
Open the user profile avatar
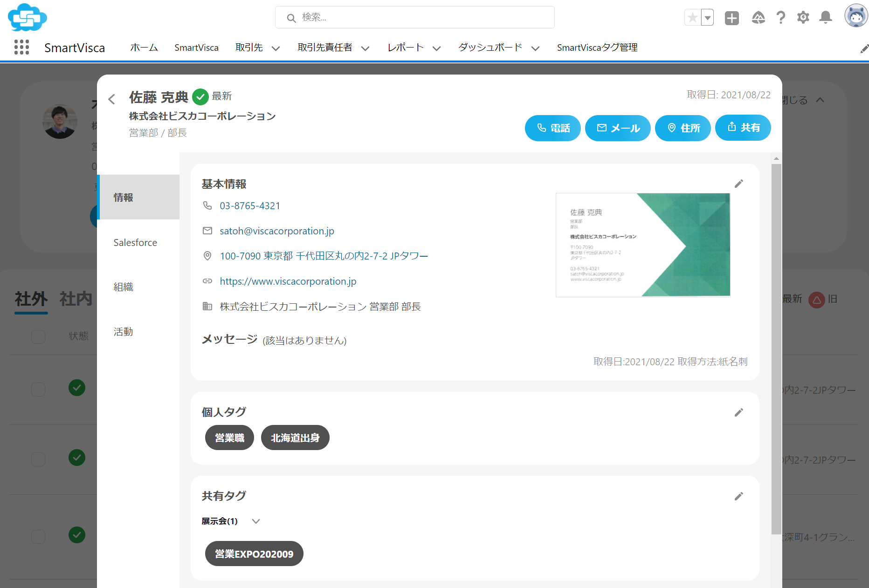856,16
